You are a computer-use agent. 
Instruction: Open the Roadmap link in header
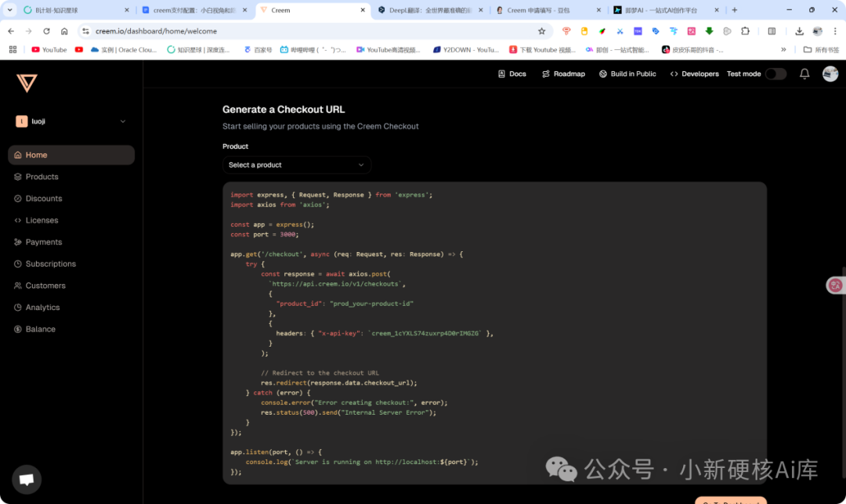pyautogui.click(x=563, y=74)
